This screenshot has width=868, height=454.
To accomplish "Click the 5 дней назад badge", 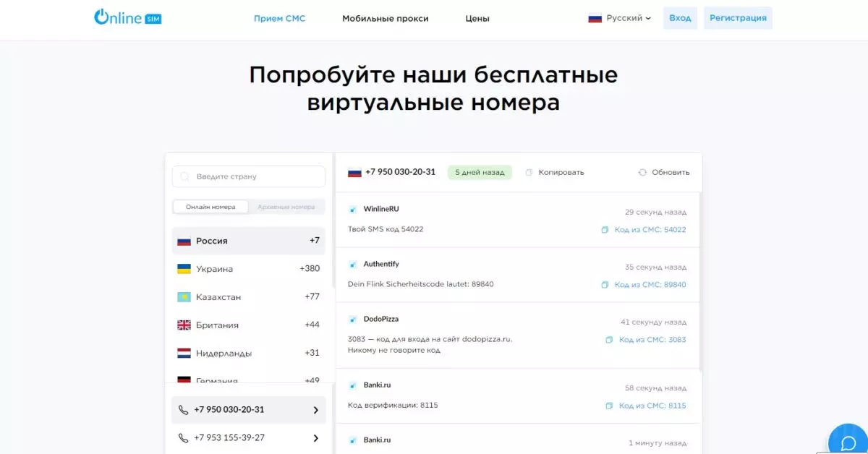I will (x=480, y=172).
